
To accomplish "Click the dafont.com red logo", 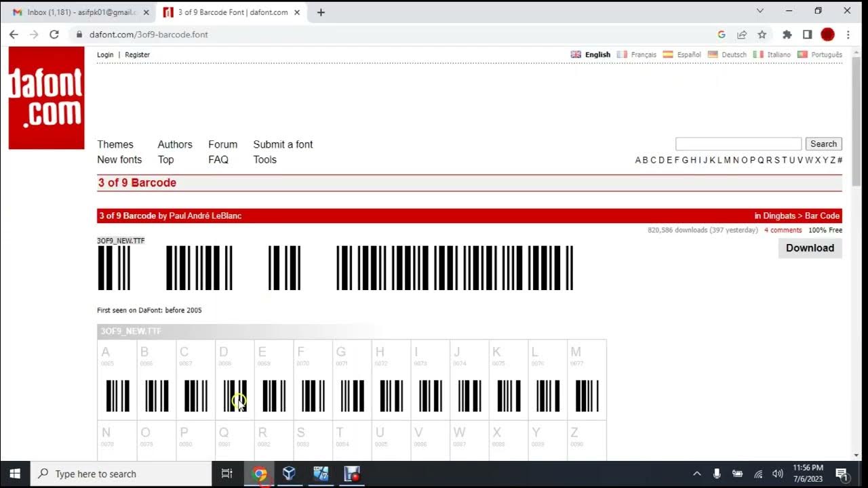I will pyautogui.click(x=47, y=98).
